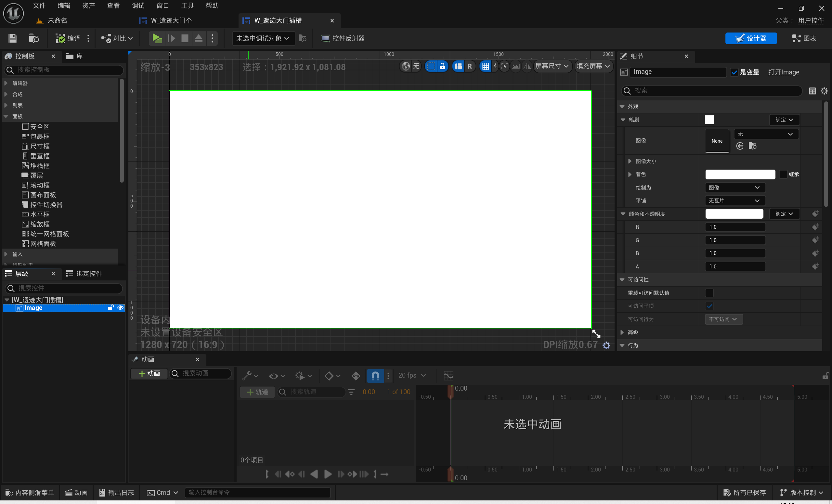
Task: Open the 内容侧滑菜单 content drawer
Action: click(30, 493)
